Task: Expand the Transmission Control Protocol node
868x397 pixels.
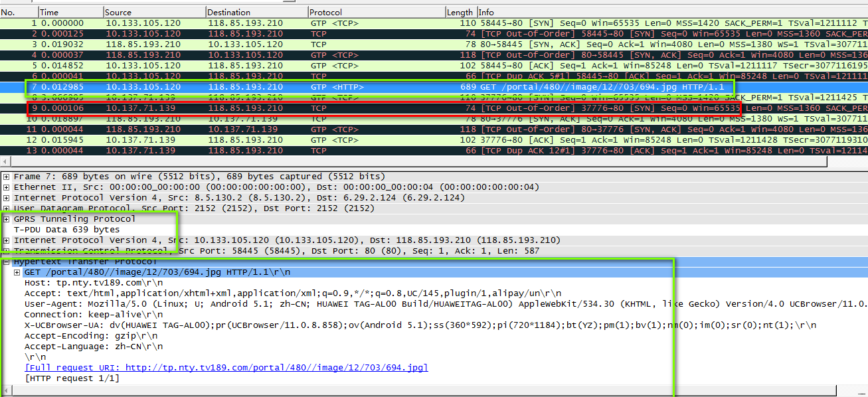Action: tap(7, 251)
